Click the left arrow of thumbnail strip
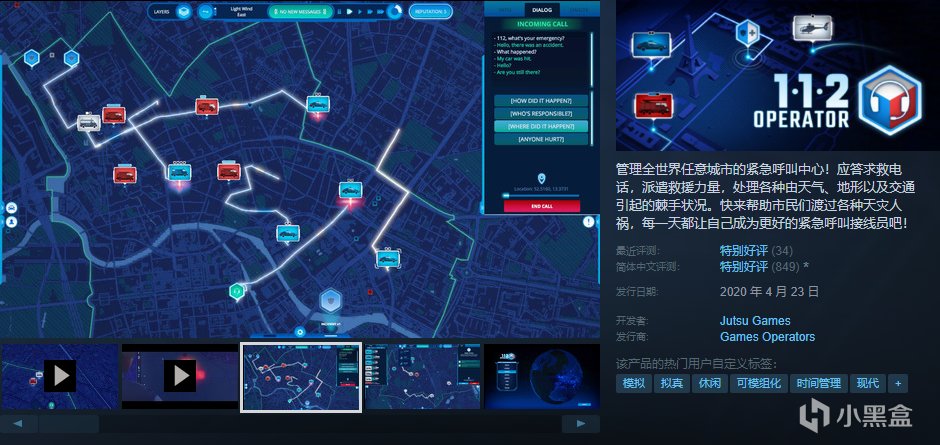This screenshot has width=940, height=445. [x=19, y=423]
